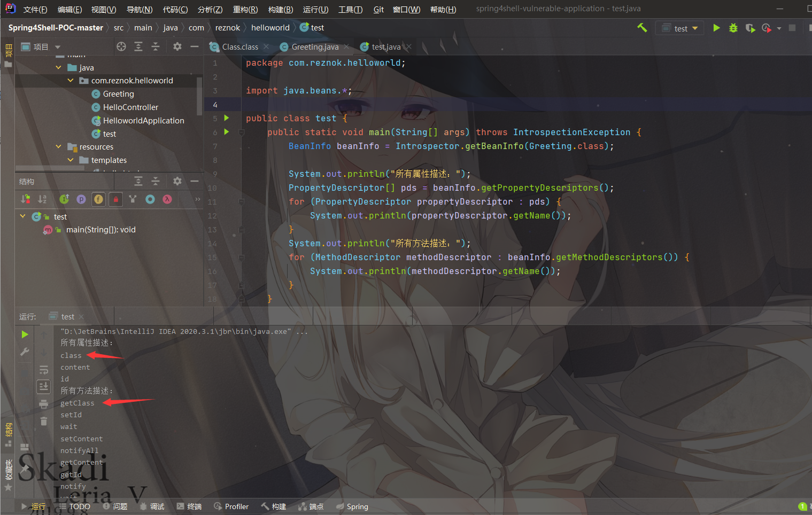Viewport: 812px width, 515px height.
Task: Close the test.java editor tab
Action: pyautogui.click(x=408, y=47)
